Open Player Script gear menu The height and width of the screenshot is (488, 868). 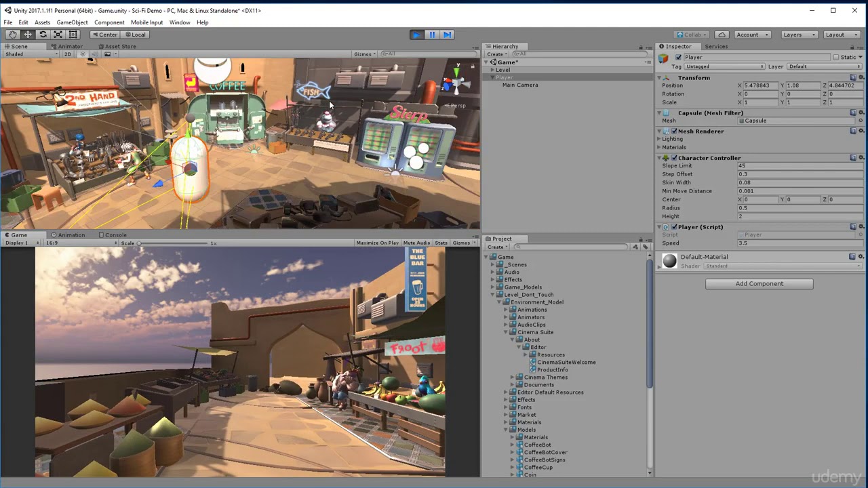pyautogui.click(x=861, y=227)
